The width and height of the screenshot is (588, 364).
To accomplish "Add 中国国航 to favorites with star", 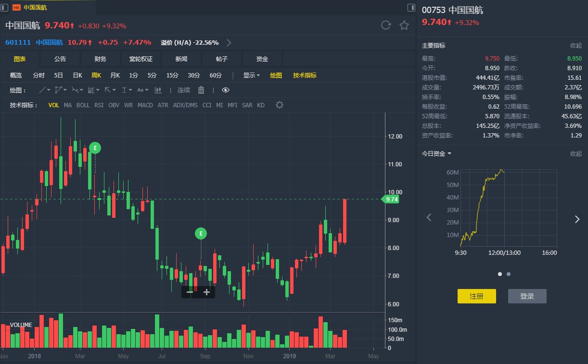I will coord(404,25).
